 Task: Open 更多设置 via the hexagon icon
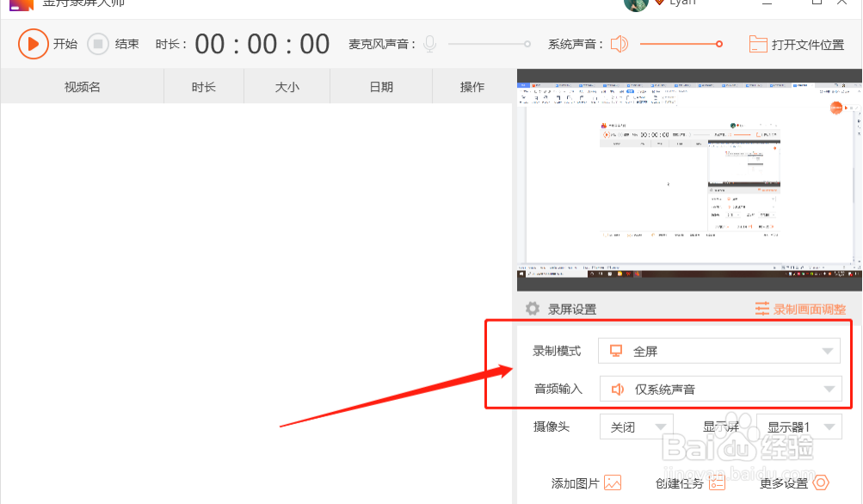[x=822, y=482]
